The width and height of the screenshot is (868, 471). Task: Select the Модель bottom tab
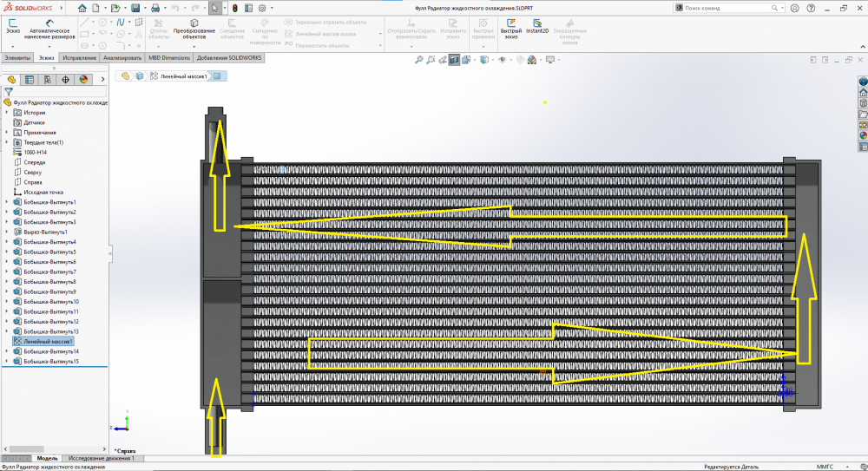click(47, 458)
